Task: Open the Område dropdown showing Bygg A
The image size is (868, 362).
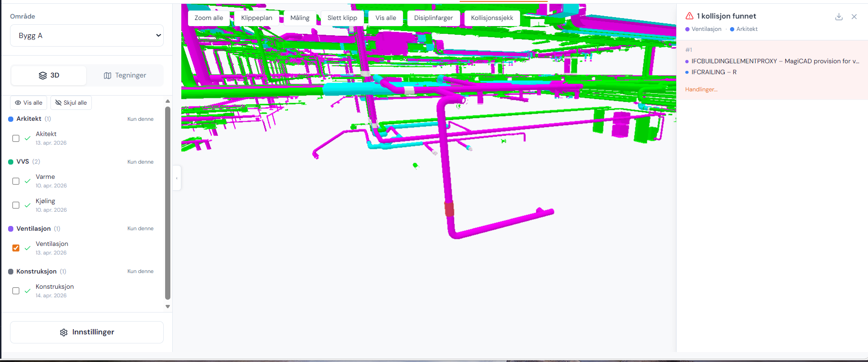Action: coord(87,36)
